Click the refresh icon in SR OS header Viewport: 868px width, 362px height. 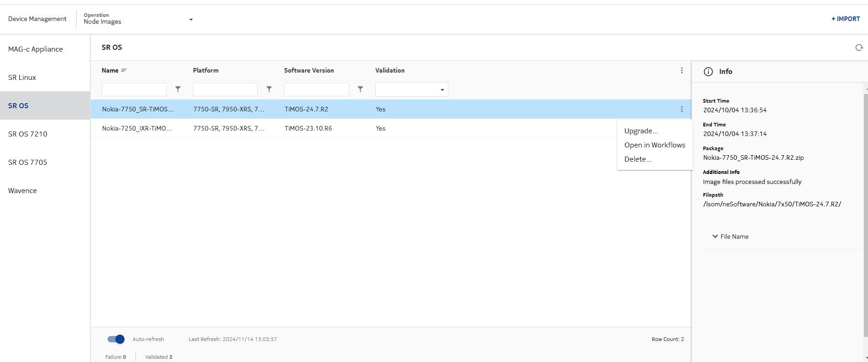(x=859, y=47)
